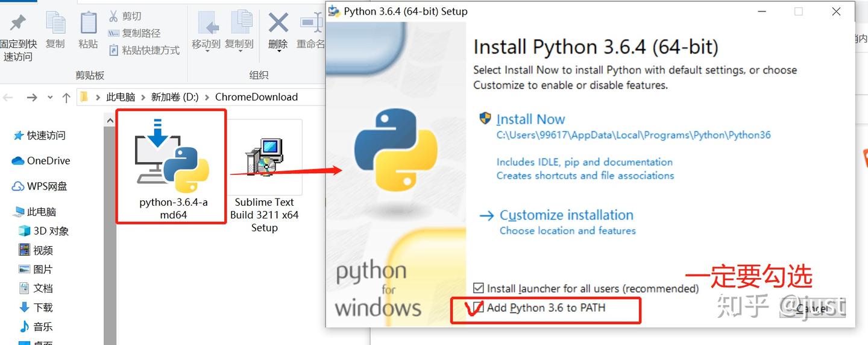Click the Cancel button in Python setup
The width and height of the screenshot is (868, 345).
[811, 309]
